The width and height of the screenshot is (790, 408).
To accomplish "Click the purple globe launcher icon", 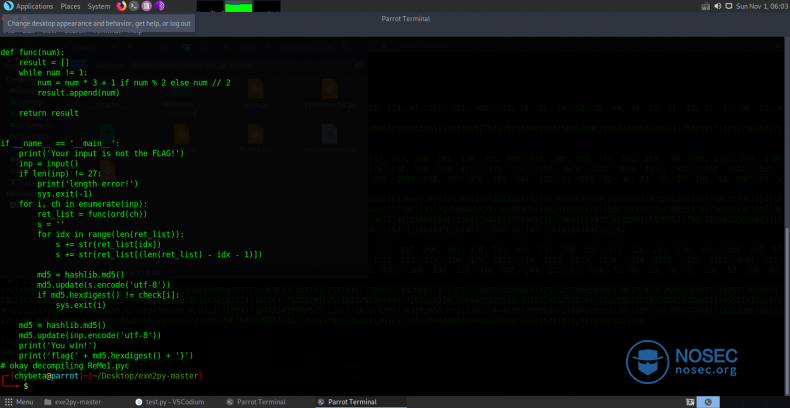I will [x=159, y=6].
